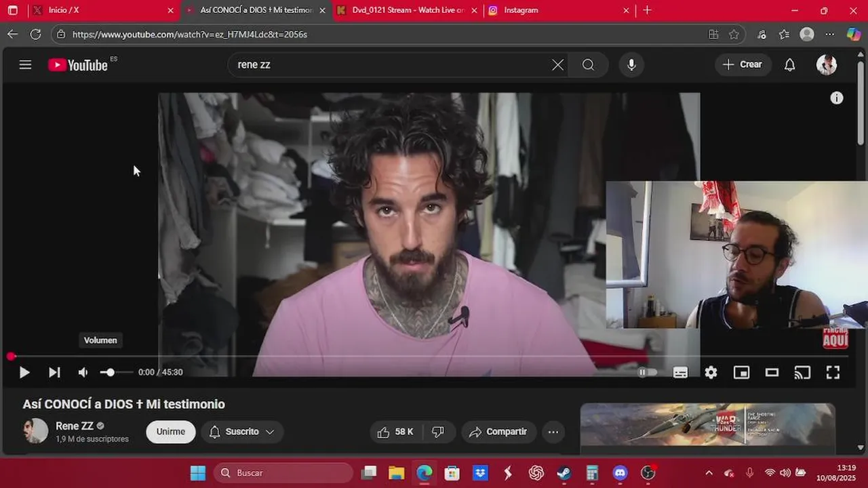Refresh the page
The width and height of the screenshot is (868, 488).
(35, 34)
